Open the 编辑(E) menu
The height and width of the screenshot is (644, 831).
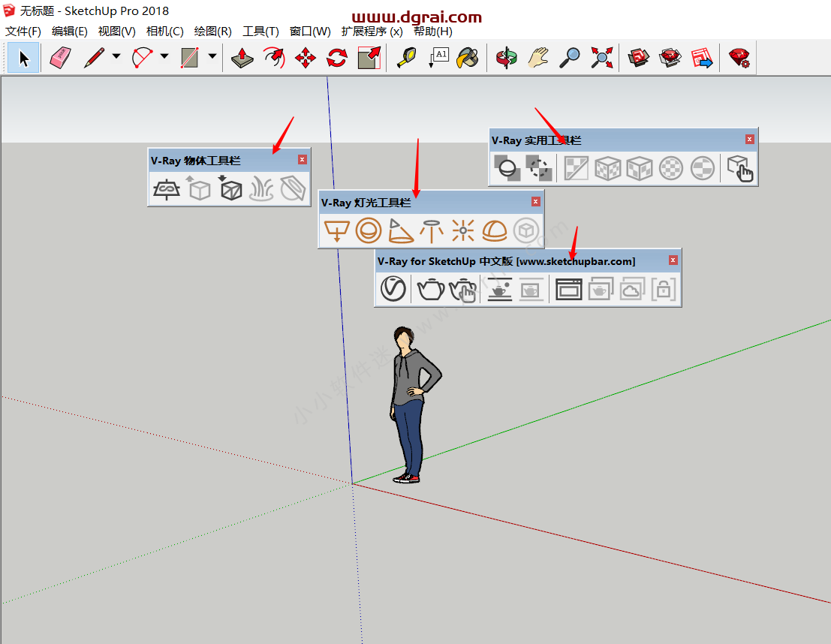tap(69, 32)
